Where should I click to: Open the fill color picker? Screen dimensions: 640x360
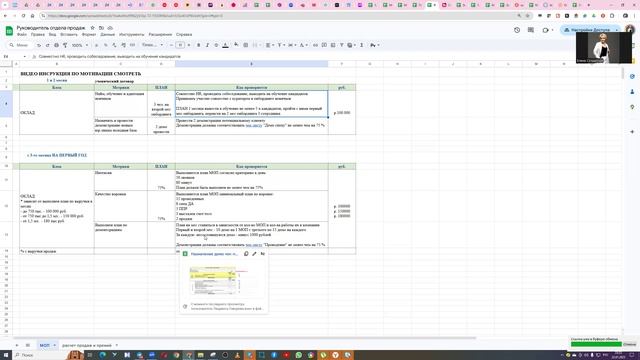[x=236, y=45]
